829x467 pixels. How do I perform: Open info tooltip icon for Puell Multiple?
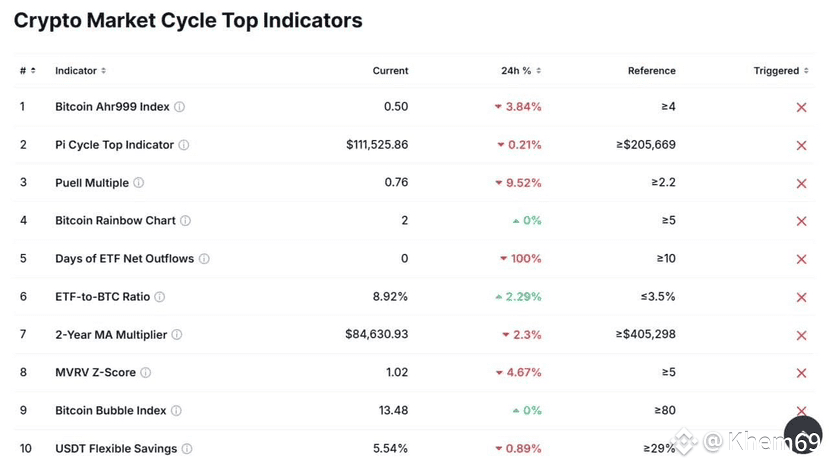tap(139, 183)
